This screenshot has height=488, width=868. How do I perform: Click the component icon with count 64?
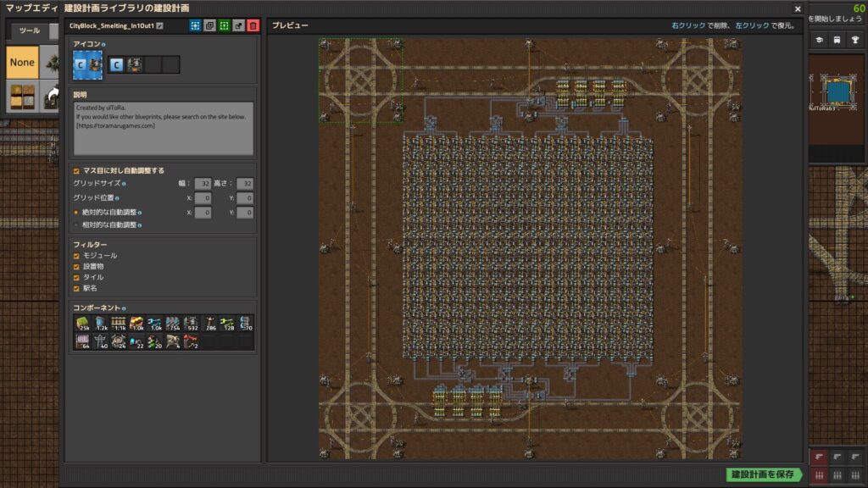pos(82,341)
